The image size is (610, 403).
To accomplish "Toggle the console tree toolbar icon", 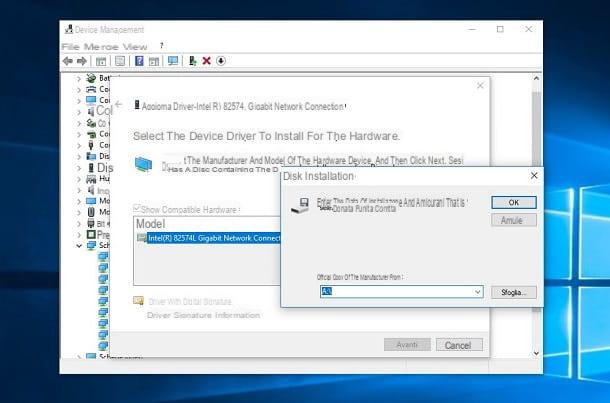I will click(x=101, y=61).
